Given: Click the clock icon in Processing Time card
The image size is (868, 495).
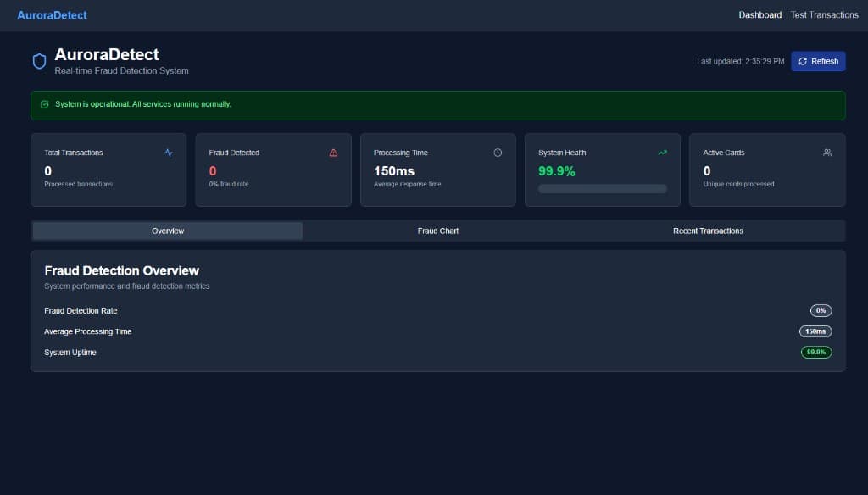Looking at the screenshot, I should (498, 153).
